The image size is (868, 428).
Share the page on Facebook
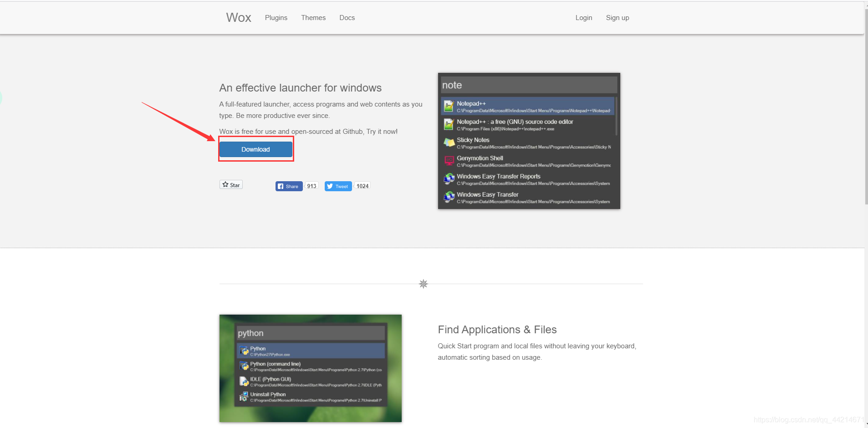289,186
